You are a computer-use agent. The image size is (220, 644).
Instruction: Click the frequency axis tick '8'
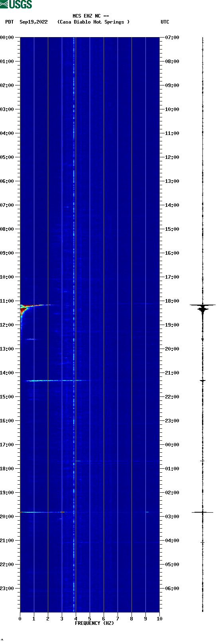point(132,619)
